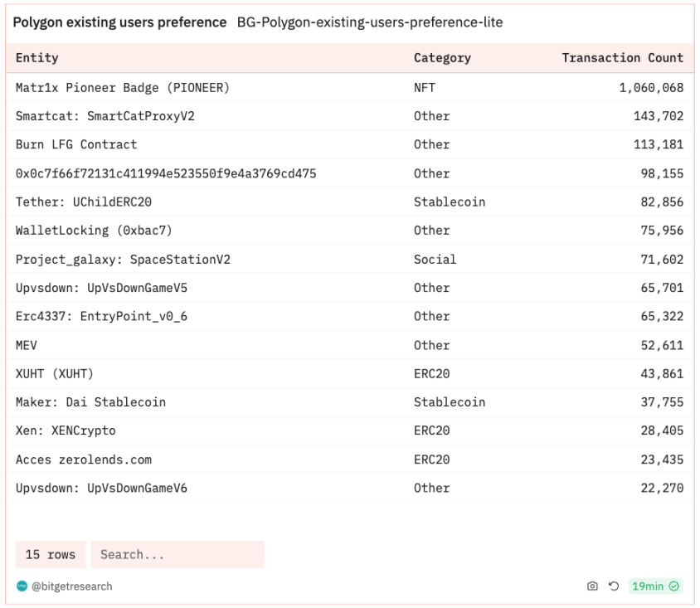
Task: Open the BG-Polygon-existing-users-preference-lite query link
Action: 369,22
